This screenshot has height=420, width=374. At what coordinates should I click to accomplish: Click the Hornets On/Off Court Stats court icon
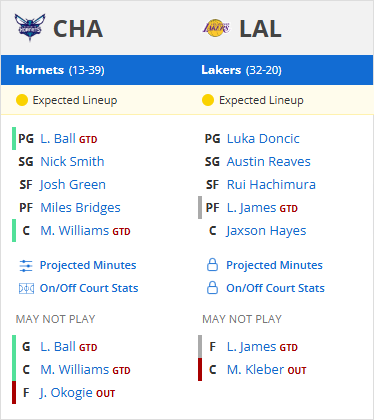tap(26, 288)
